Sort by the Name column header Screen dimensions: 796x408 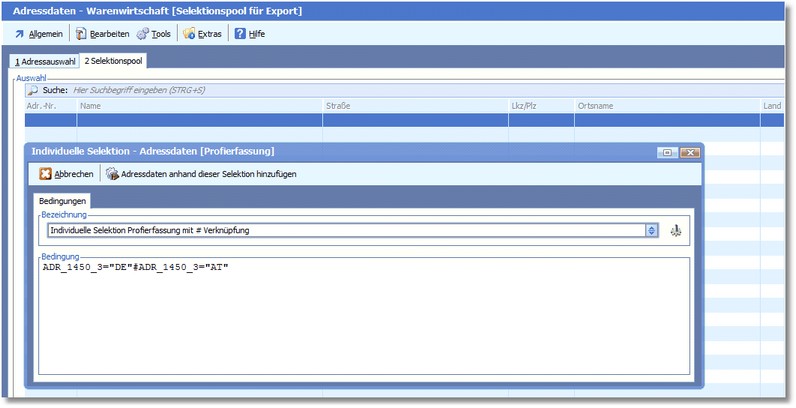click(198, 105)
